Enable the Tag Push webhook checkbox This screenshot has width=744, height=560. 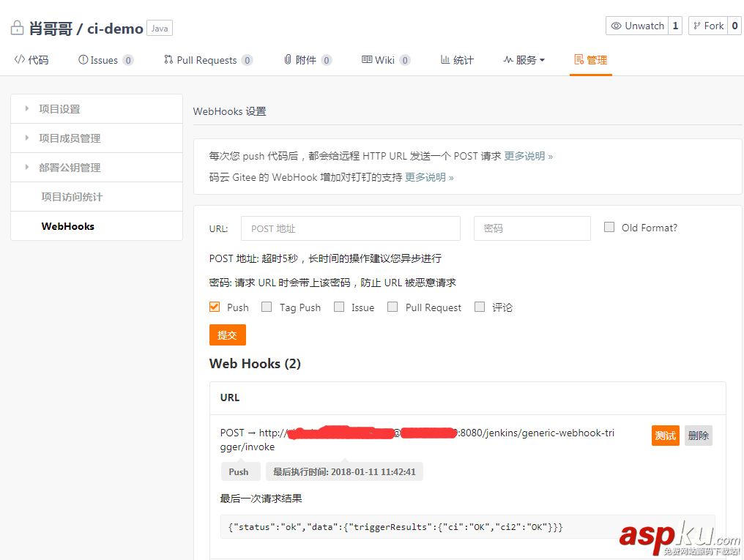coord(267,307)
